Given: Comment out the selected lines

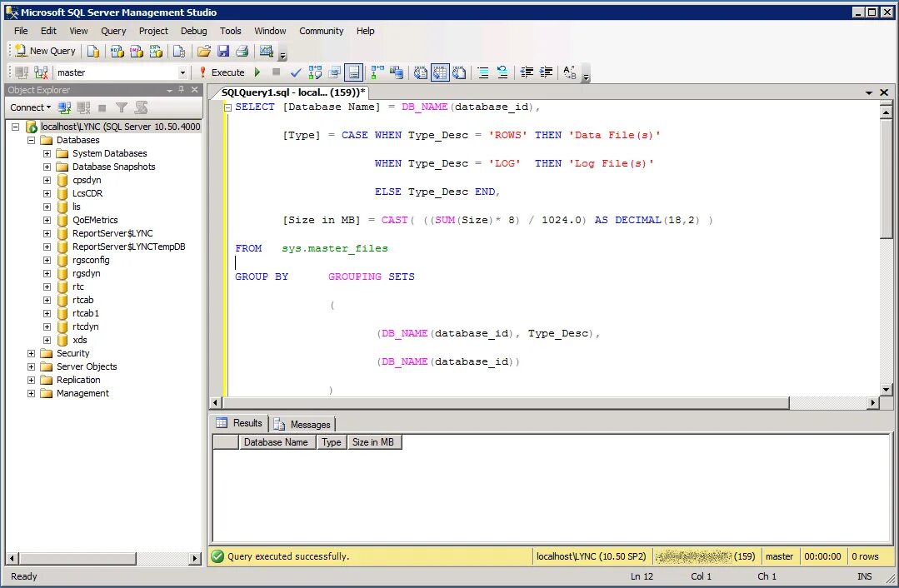Looking at the screenshot, I should [x=483, y=72].
